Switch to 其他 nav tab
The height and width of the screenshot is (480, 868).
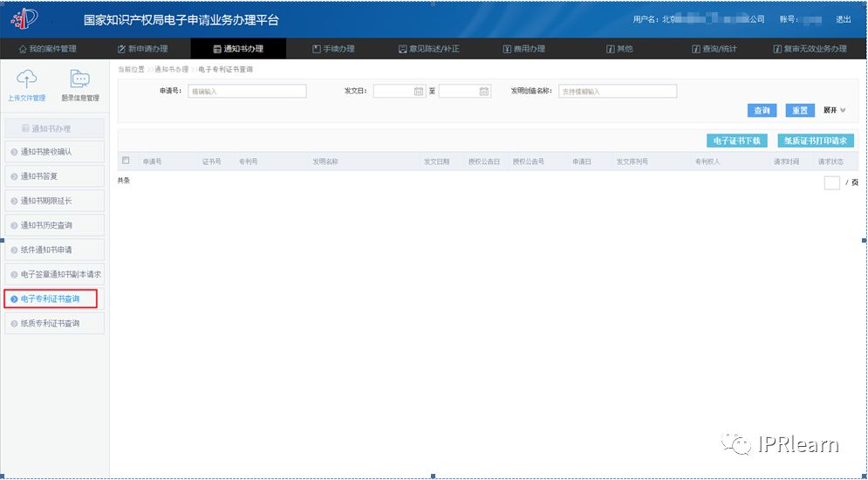(x=619, y=49)
